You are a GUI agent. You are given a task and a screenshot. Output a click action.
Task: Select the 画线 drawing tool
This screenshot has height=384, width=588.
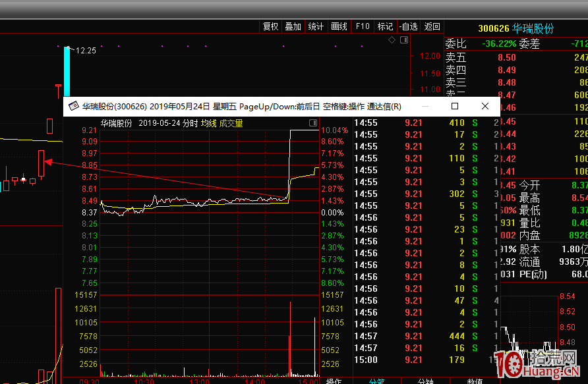click(339, 26)
